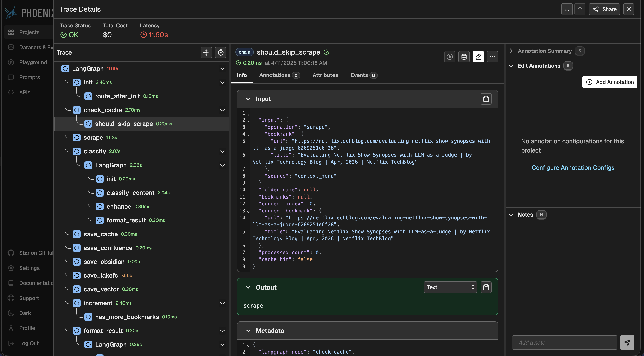Image resolution: width=644 pixels, height=356 pixels.
Task: Collapse the classify span children
Action: pyautogui.click(x=222, y=151)
